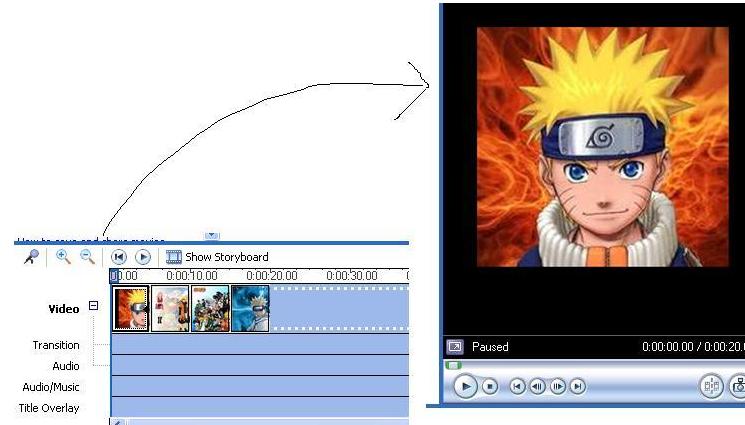The image size is (745, 425).
Task: Select the fourth blue clip on the timeline
Action: [250, 308]
